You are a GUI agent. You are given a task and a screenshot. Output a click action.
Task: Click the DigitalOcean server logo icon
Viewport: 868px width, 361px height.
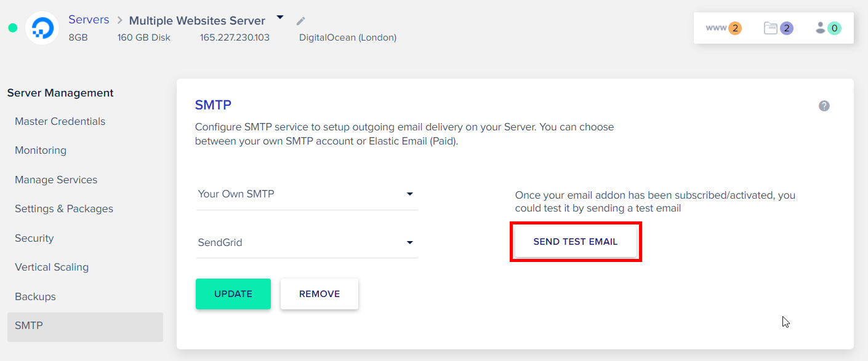(x=42, y=28)
